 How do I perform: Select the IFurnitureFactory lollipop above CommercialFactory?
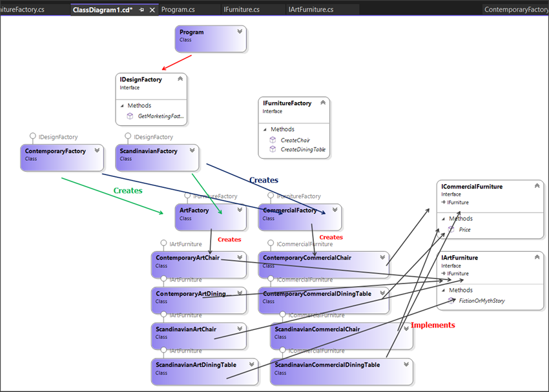[x=272, y=196]
